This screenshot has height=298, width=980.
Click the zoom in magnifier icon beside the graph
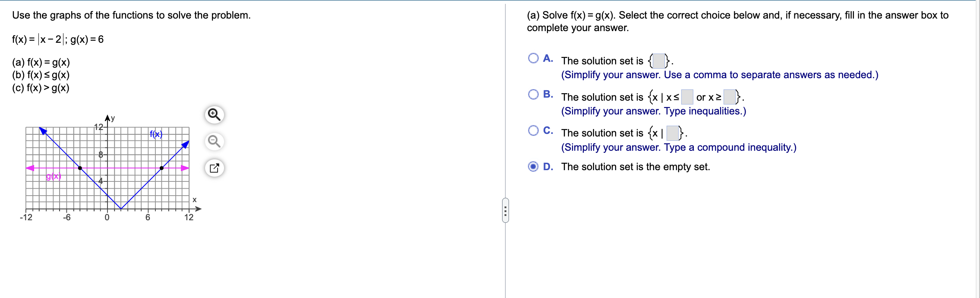coord(214,115)
